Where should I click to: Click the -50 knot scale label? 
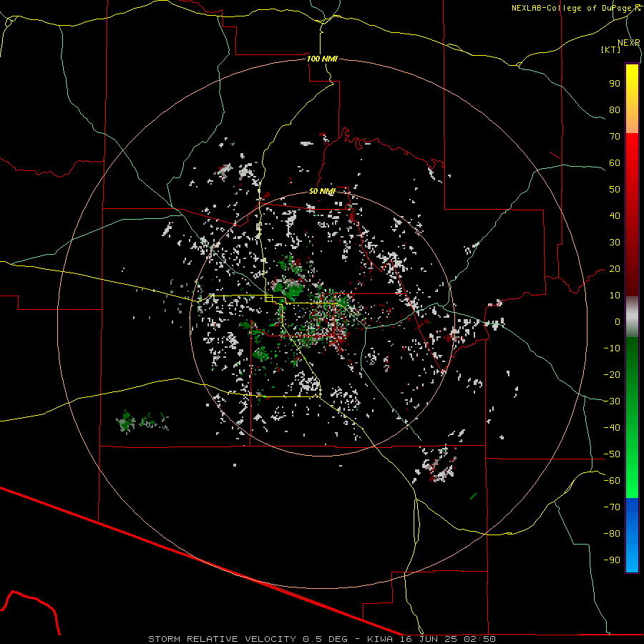612,454
